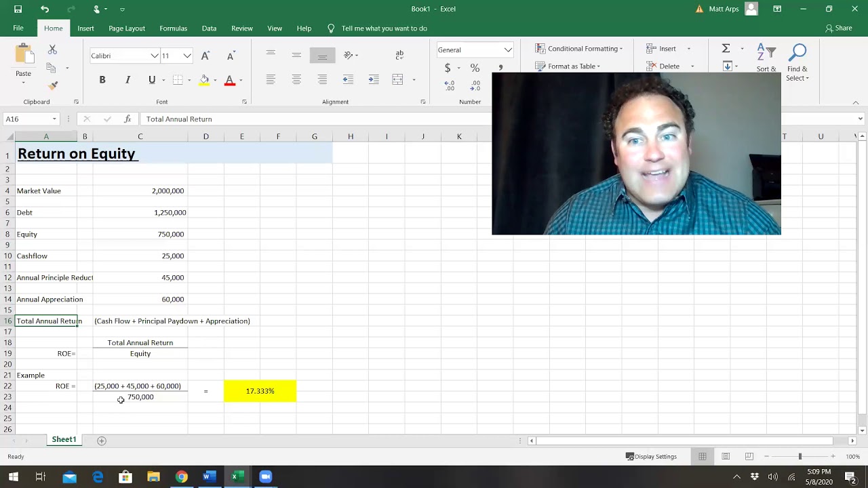
Task: Switch to the Review tab
Action: 242,28
